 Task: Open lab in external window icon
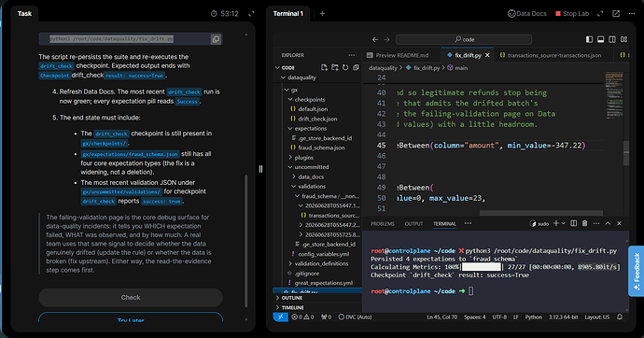click(616, 14)
